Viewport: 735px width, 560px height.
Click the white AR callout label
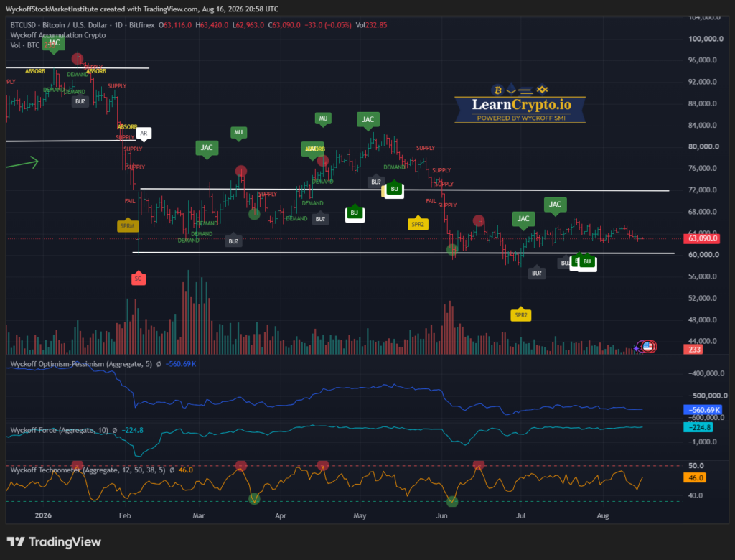[x=144, y=134]
